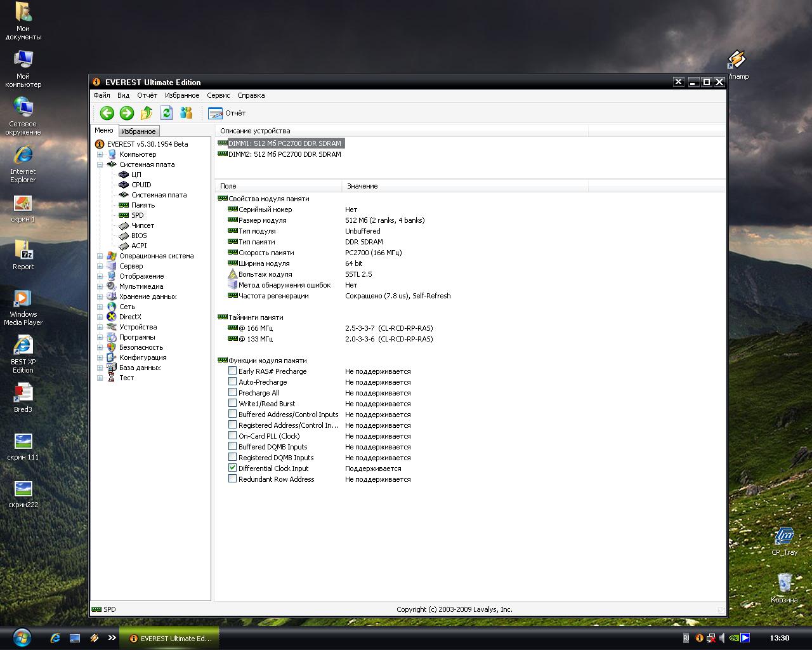
Task: Open the Вид menu
Action: click(x=123, y=95)
